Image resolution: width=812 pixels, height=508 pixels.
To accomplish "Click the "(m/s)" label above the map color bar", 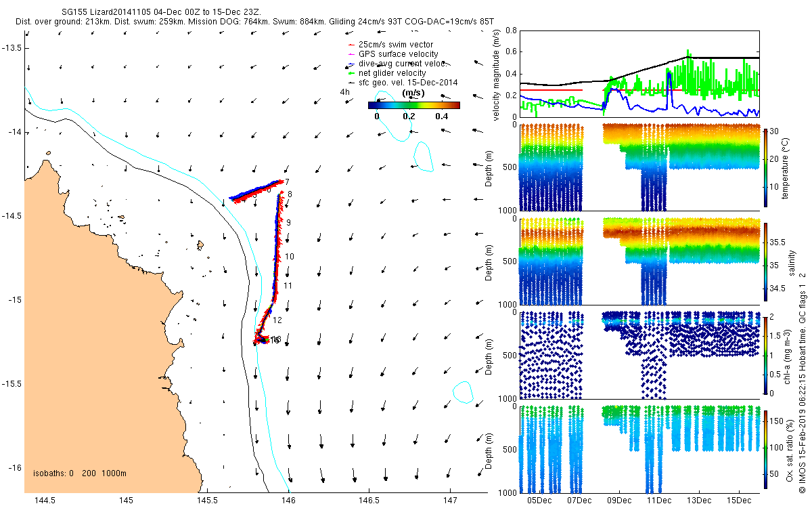I will pos(413,93).
